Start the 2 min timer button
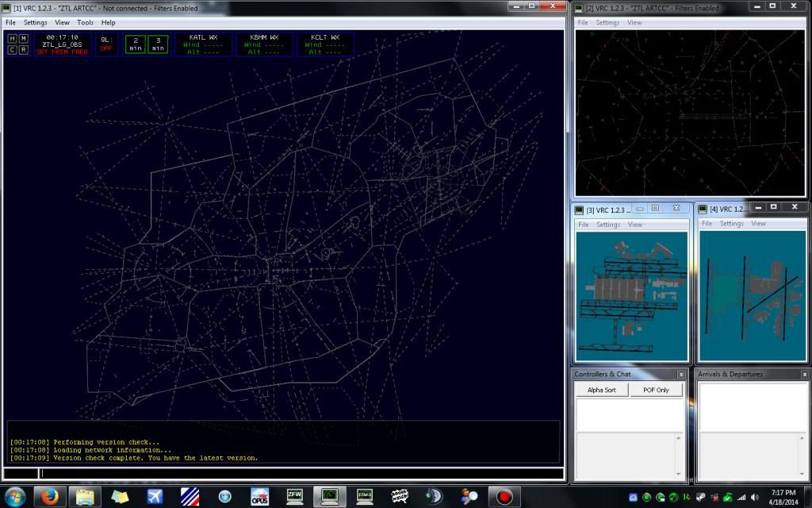 pos(136,44)
